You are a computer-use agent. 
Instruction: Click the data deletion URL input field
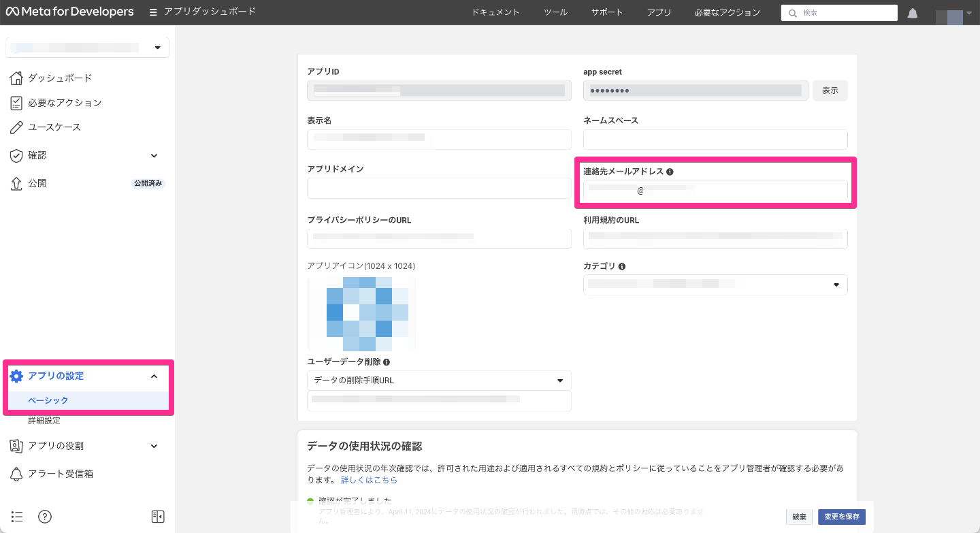[439, 401]
